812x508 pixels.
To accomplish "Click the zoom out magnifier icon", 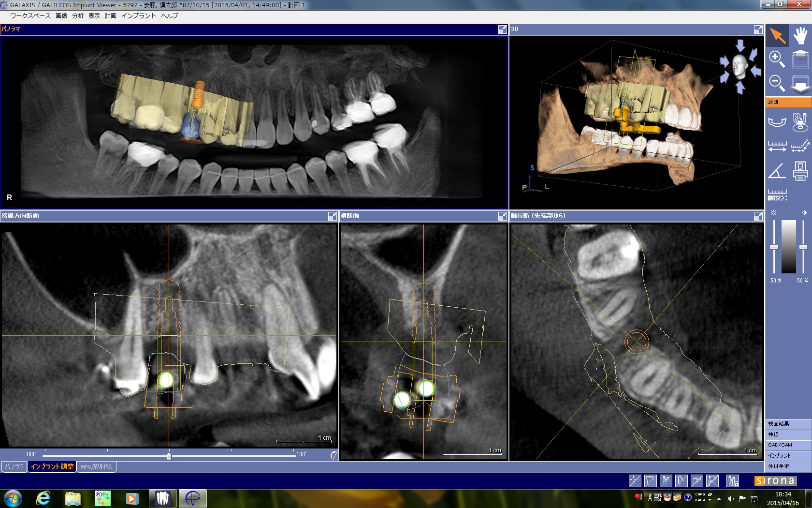I will [777, 83].
